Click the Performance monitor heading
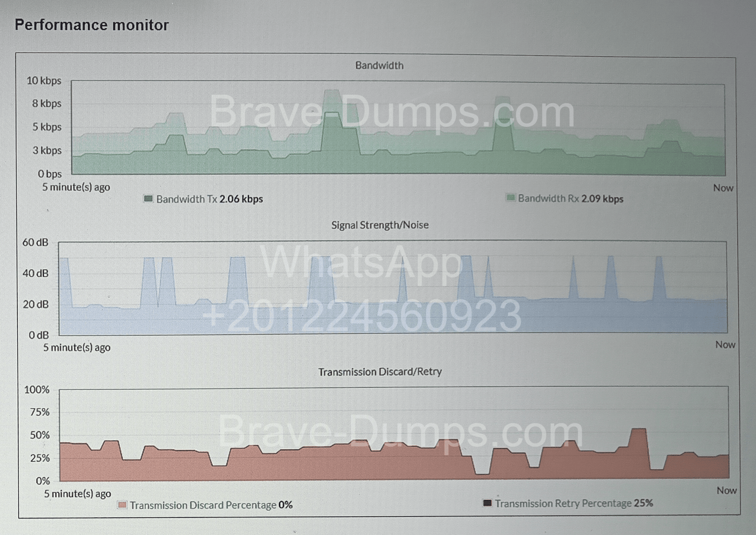756x535 pixels. click(x=92, y=25)
